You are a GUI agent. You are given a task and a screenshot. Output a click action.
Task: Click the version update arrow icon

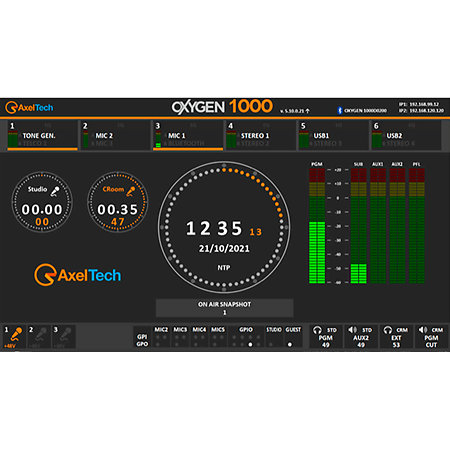point(307,111)
